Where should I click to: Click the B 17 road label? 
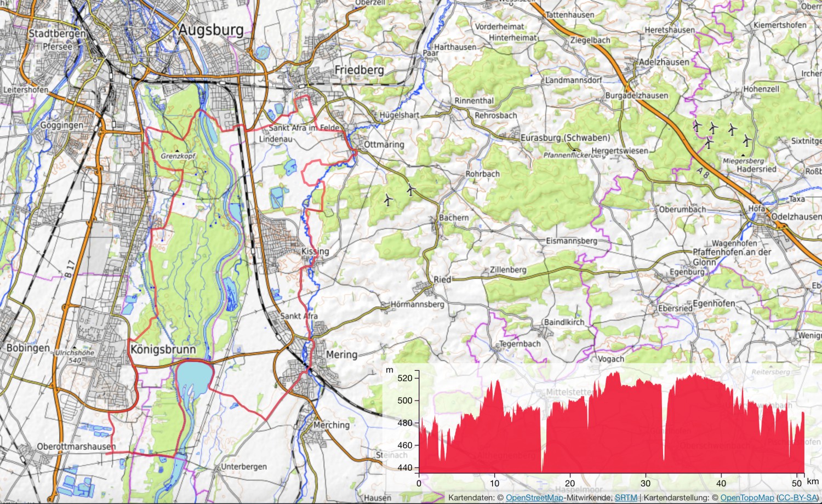[x=69, y=268]
